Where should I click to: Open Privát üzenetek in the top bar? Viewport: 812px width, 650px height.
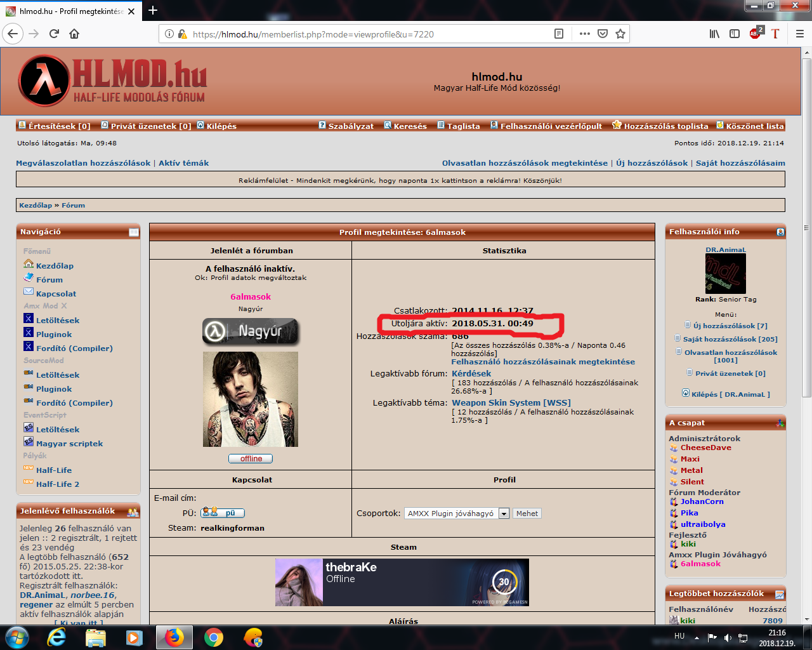point(146,126)
